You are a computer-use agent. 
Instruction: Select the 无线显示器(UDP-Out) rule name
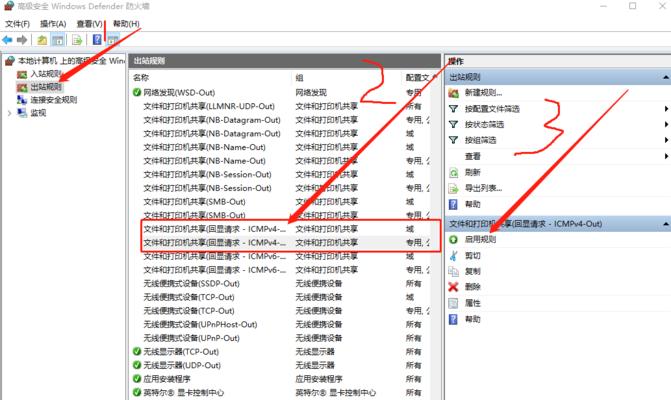coord(182,365)
